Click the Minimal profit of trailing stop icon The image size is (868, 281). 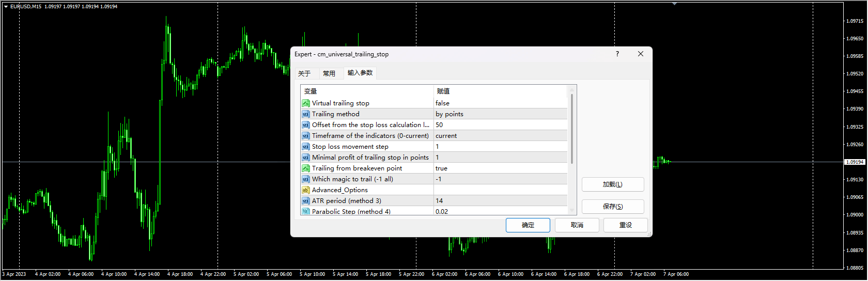[306, 158]
